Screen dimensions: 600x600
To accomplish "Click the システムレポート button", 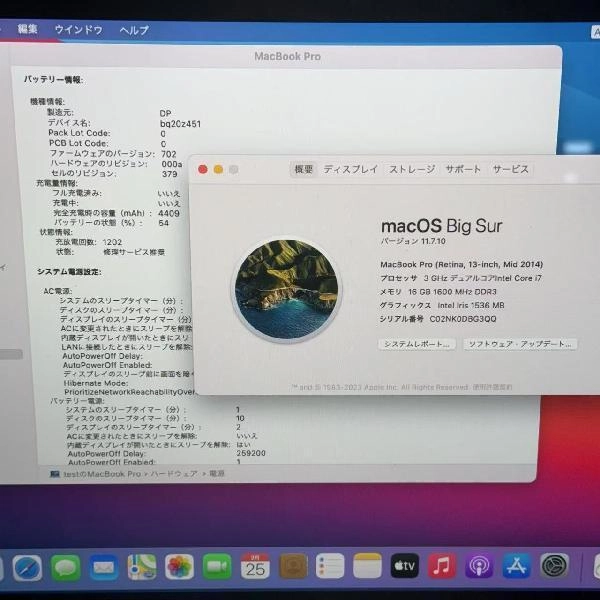I will [417, 344].
